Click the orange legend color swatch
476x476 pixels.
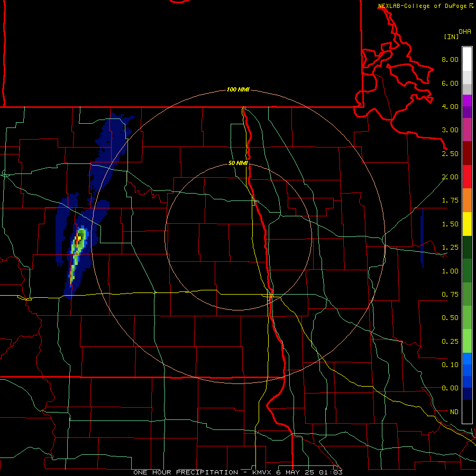tap(467, 200)
